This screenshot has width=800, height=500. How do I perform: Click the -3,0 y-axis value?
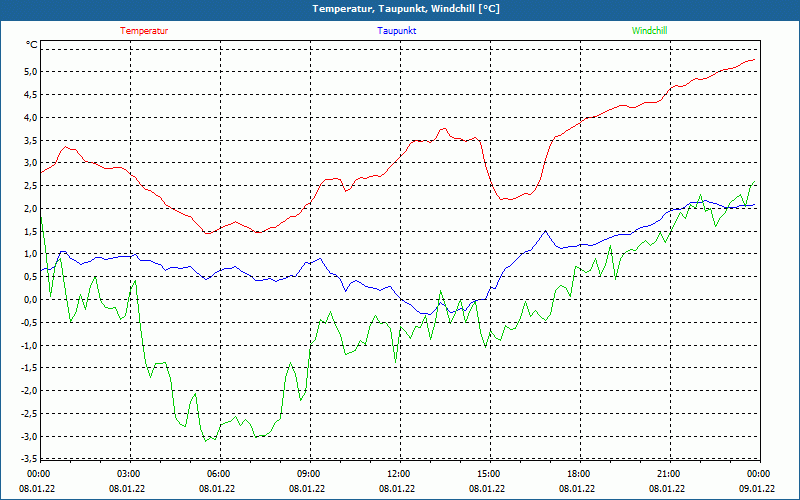click(30, 437)
